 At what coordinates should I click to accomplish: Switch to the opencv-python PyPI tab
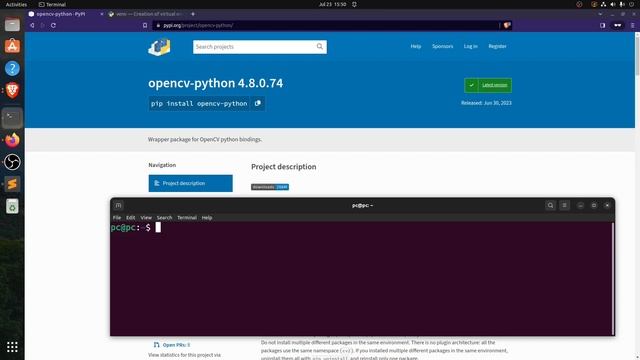(61, 14)
